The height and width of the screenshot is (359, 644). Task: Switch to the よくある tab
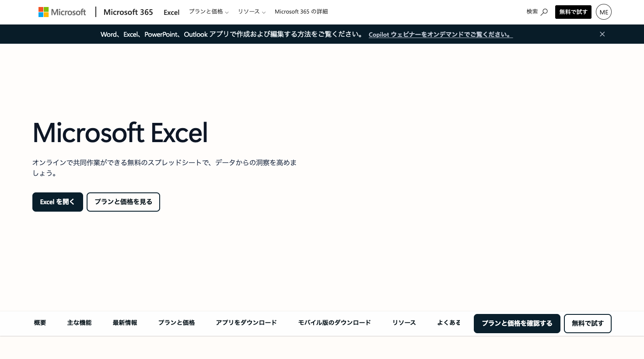pyautogui.click(x=449, y=323)
